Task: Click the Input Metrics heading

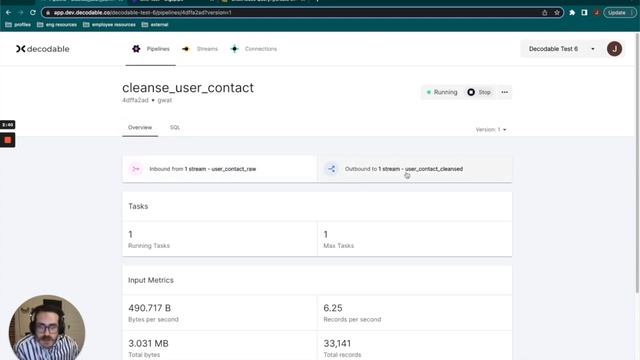Action: click(x=151, y=280)
